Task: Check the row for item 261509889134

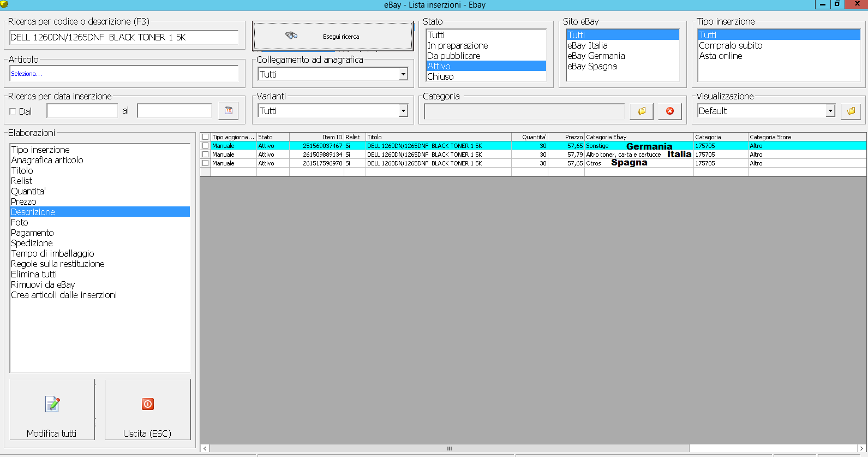Action: [206, 155]
